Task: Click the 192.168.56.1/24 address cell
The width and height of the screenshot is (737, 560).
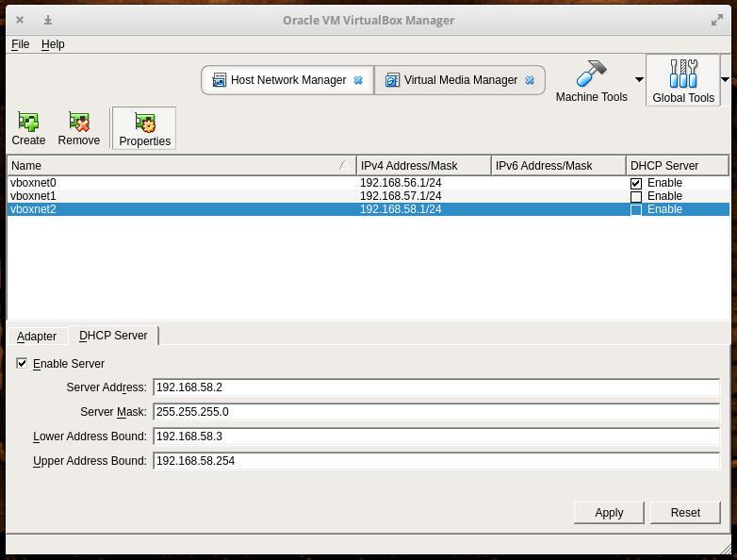Action: click(x=401, y=183)
